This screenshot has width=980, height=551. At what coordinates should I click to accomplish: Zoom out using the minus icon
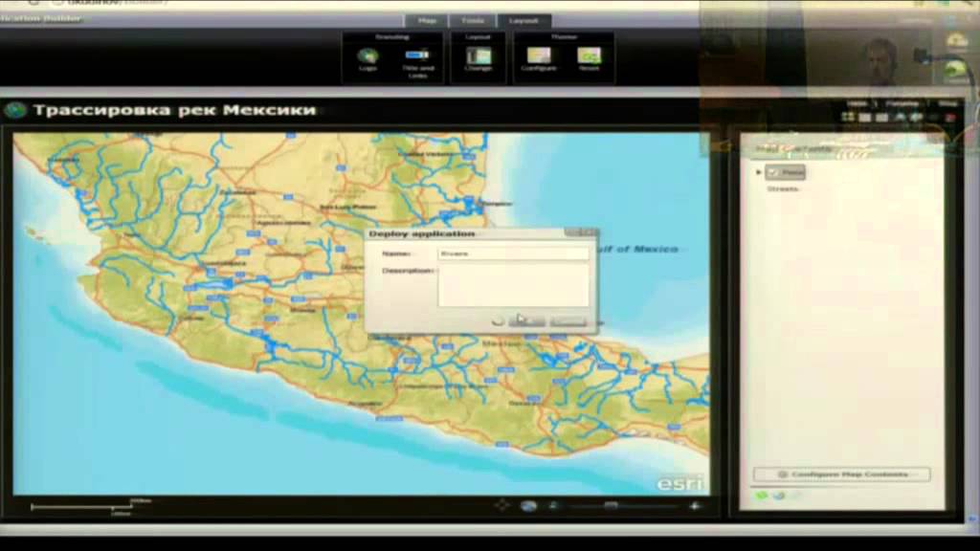coord(553,505)
